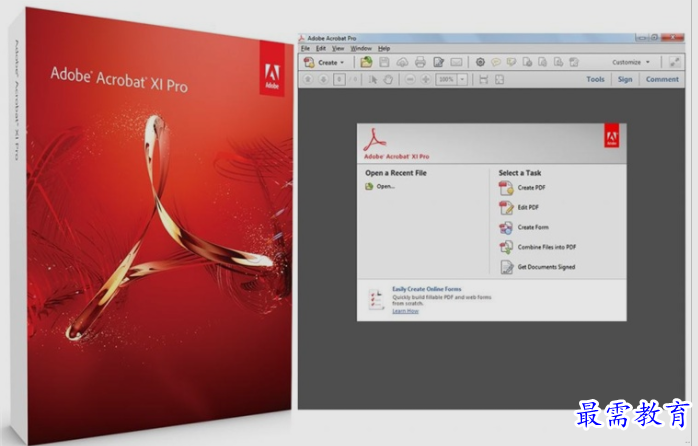
Task: Open the Sign pane
Action: tap(625, 79)
